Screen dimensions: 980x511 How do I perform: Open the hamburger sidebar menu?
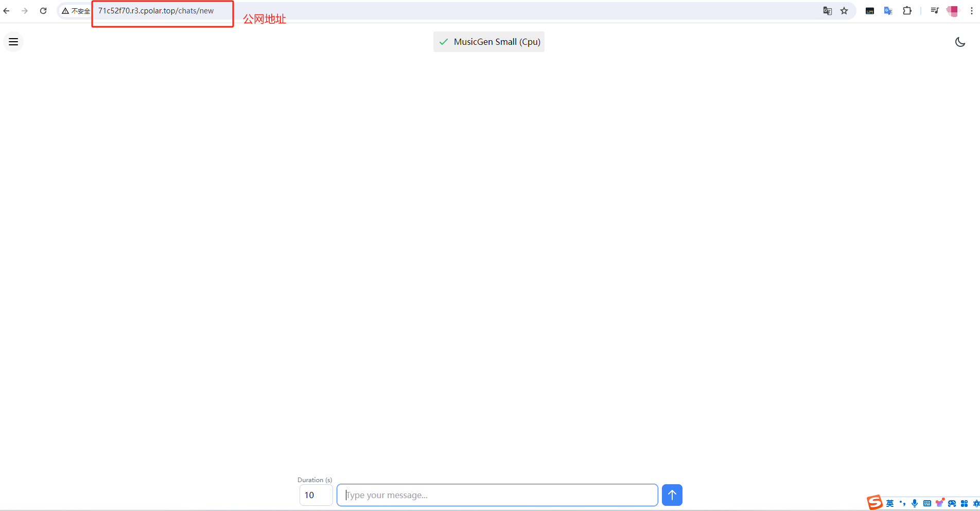[13, 42]
